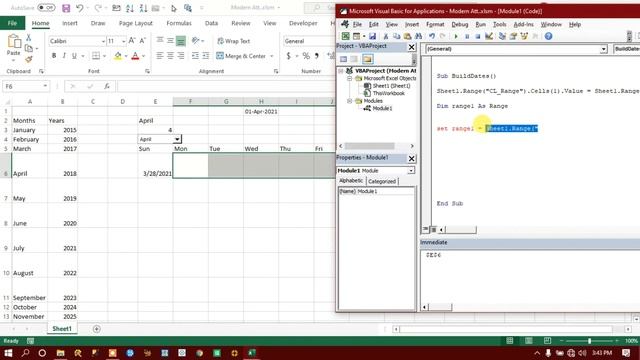640x360 pixels.
Task: Open the VBA Debug menu
Action: 460,24
